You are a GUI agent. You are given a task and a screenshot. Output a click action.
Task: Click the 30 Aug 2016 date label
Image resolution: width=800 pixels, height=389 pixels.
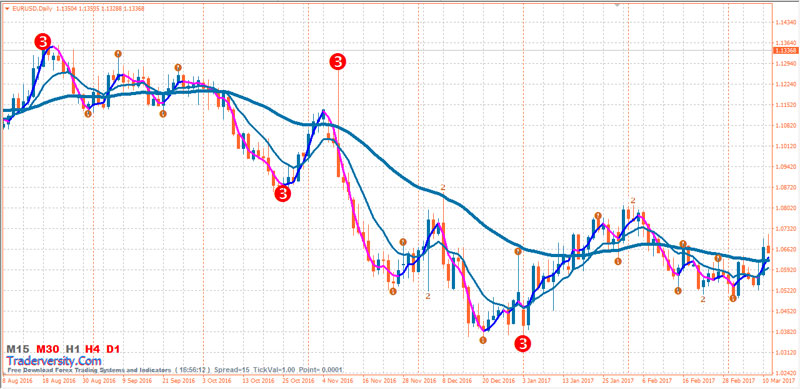click(98, 380)
